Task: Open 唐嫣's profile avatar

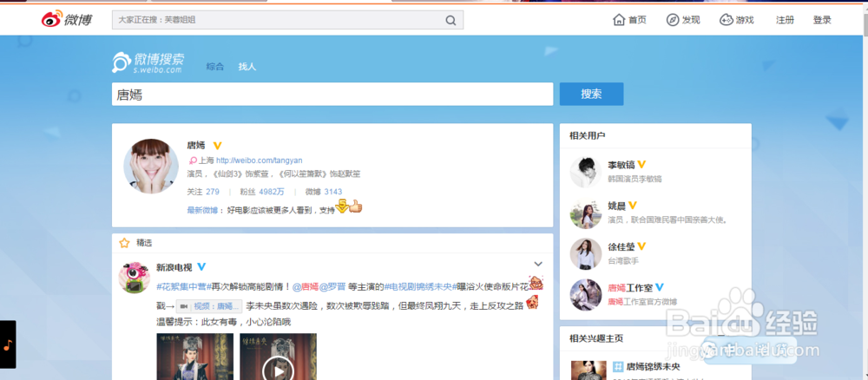Action: tap(150, 166)
